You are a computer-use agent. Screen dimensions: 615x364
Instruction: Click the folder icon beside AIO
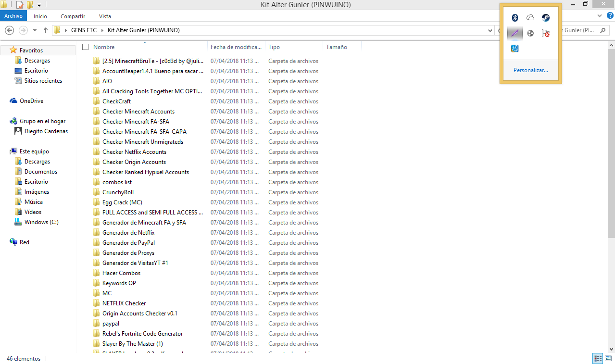click(x=96, y=81)
